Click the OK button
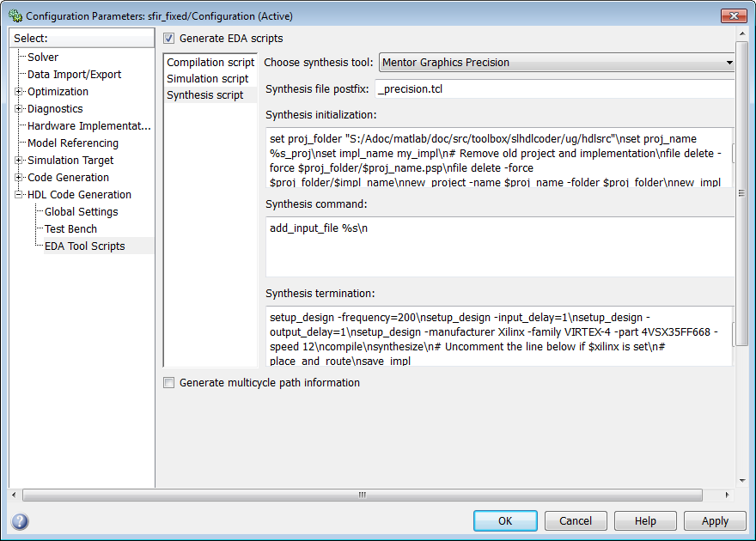Image resolution: width=756 pixels, height=541 pixels. coord(505,520)
